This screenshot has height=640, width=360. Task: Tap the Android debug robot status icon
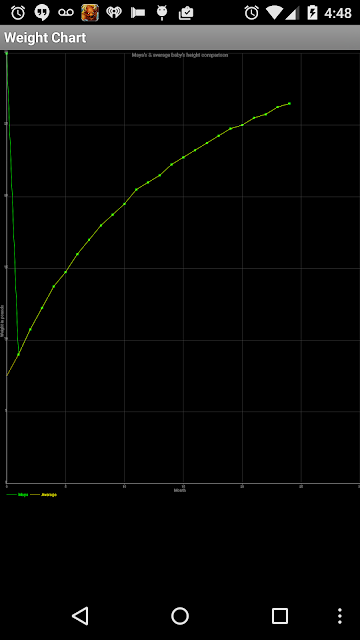click(162, 13)
